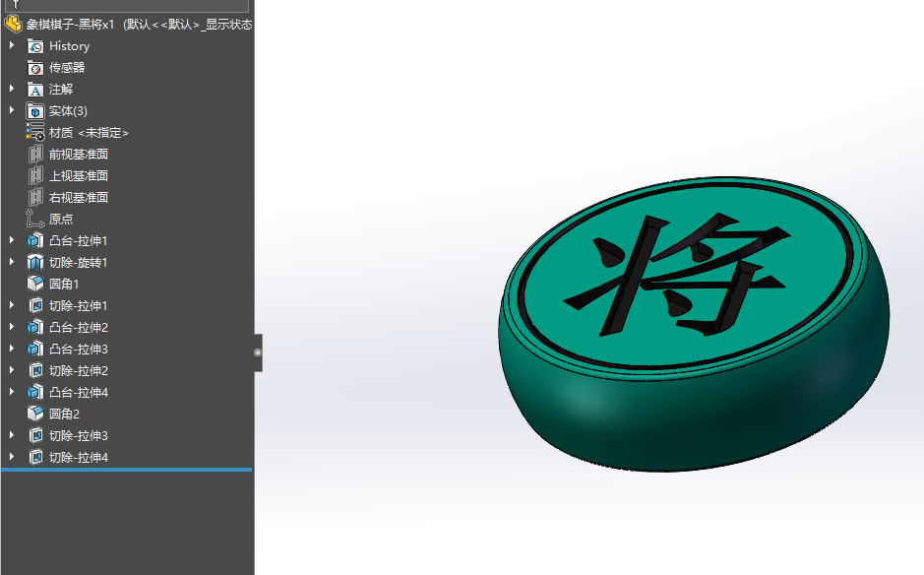
Task: Select the 传感器 label
Action: point(67,68)
